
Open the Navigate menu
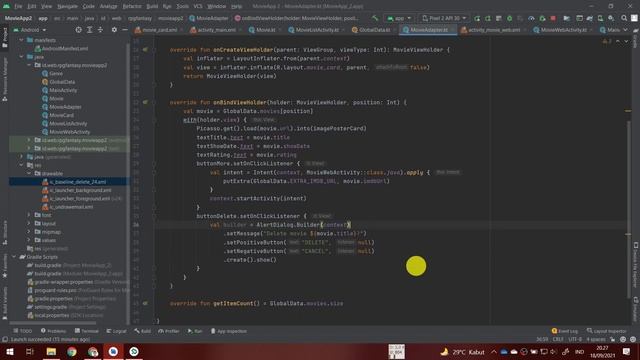[x=67, y=6]
